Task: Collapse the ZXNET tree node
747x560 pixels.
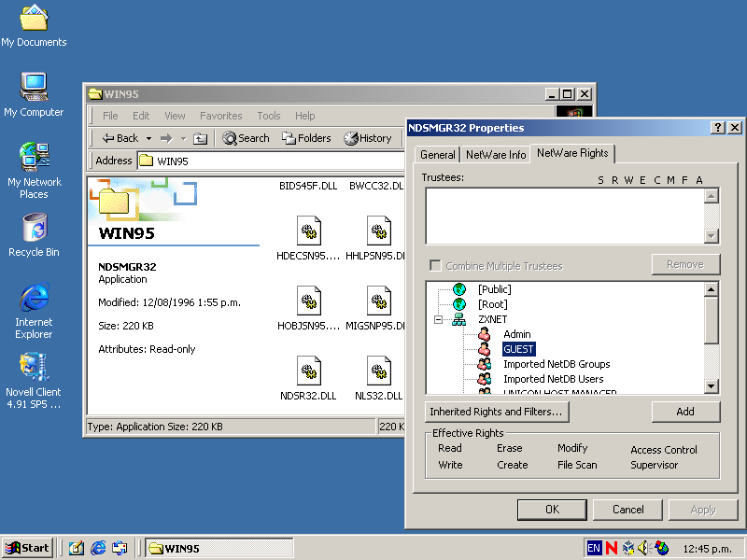Action: (438, 319)
